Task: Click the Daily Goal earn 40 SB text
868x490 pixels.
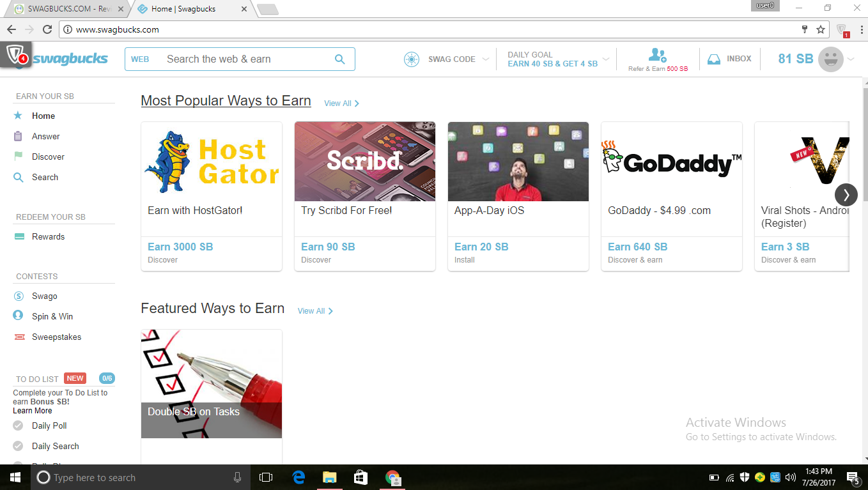Action: [553, 64]
